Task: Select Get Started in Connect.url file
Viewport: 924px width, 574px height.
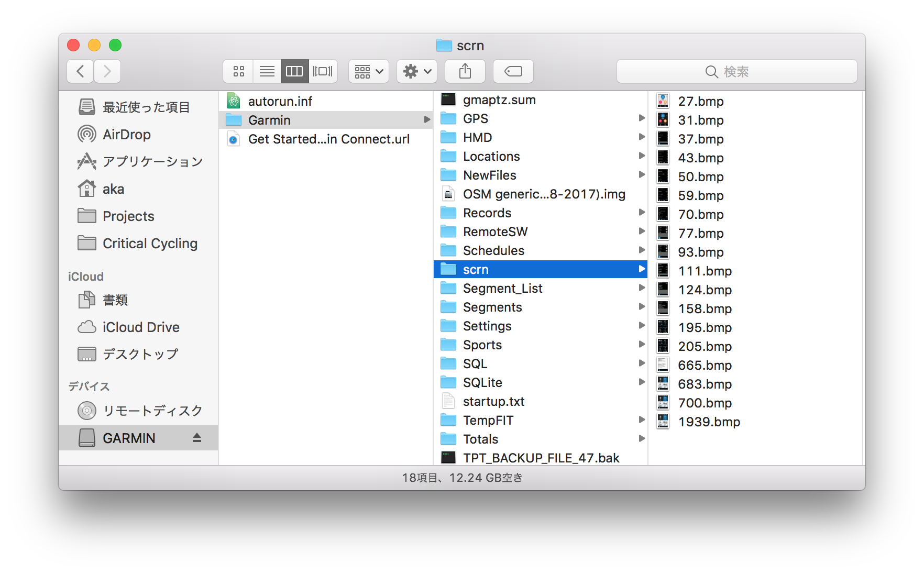Action: click(328, 139)
